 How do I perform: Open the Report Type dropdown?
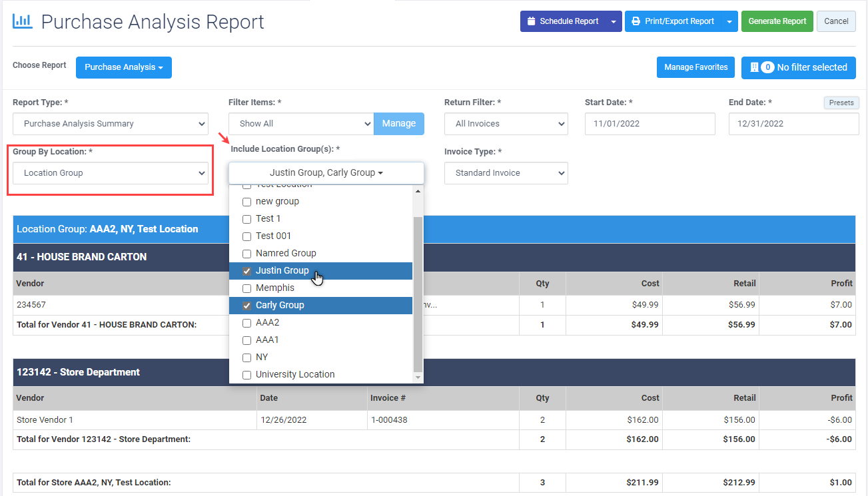click(111, 124)
